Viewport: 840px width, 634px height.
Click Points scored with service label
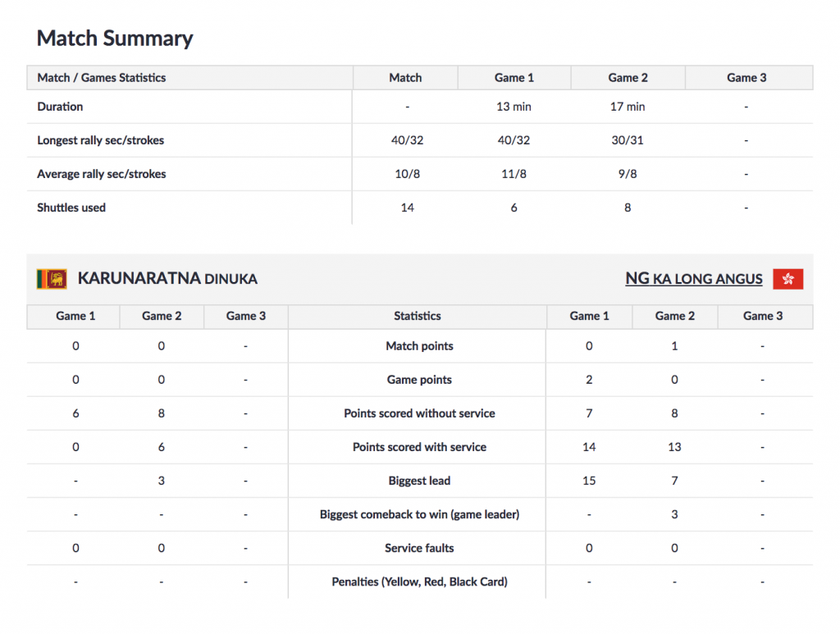coord(419,447)
